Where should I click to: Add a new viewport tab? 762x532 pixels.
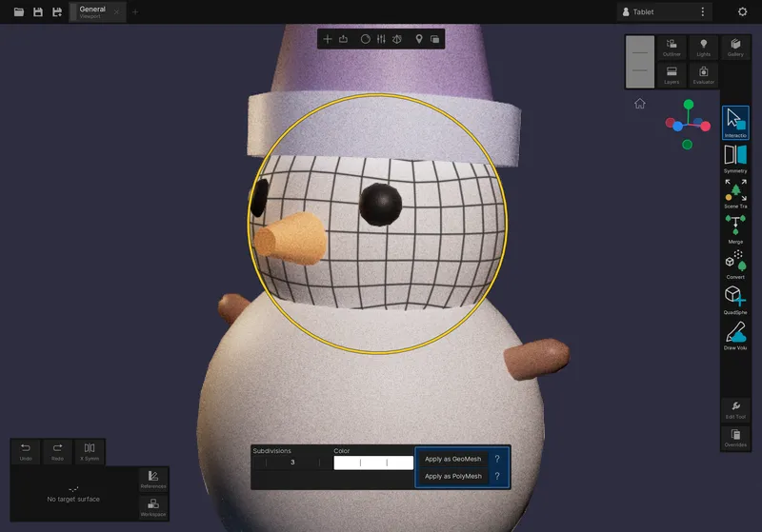point(135,12)
